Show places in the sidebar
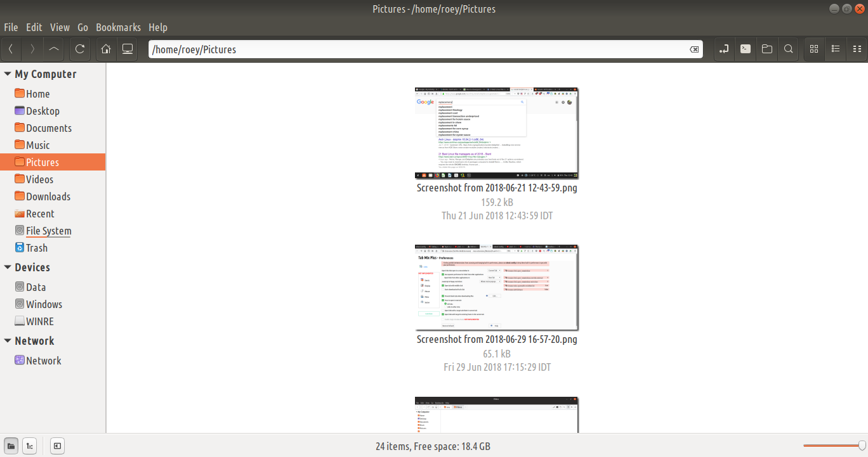The image size is (868, 457). [11, 446]
